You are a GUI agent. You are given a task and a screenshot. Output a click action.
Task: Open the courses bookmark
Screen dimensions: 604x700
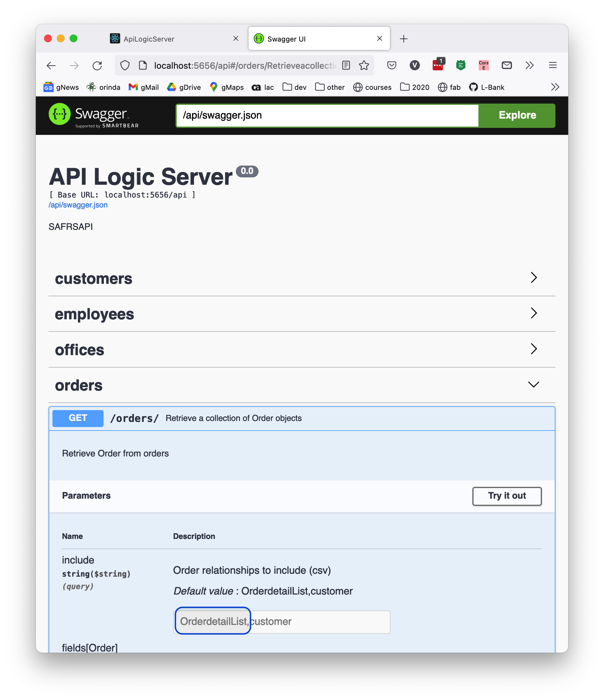(372, 87)
